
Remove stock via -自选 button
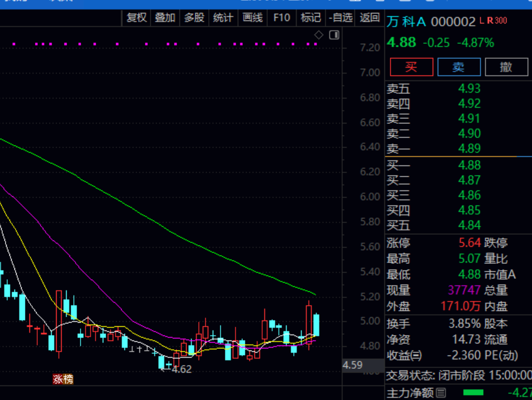[340, 18]
